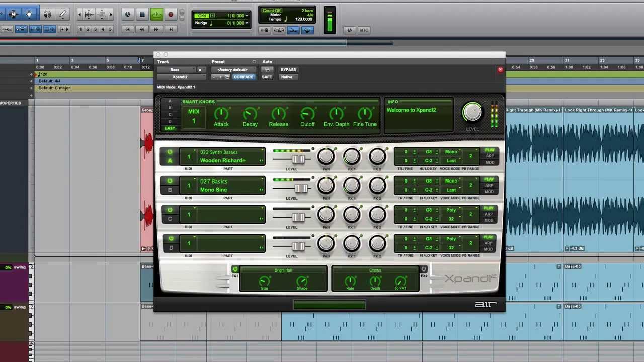The width and height of the screenshot is (644, 362).
Task: Select Smart Knobs part D tab
Action: tap(170, 121)
